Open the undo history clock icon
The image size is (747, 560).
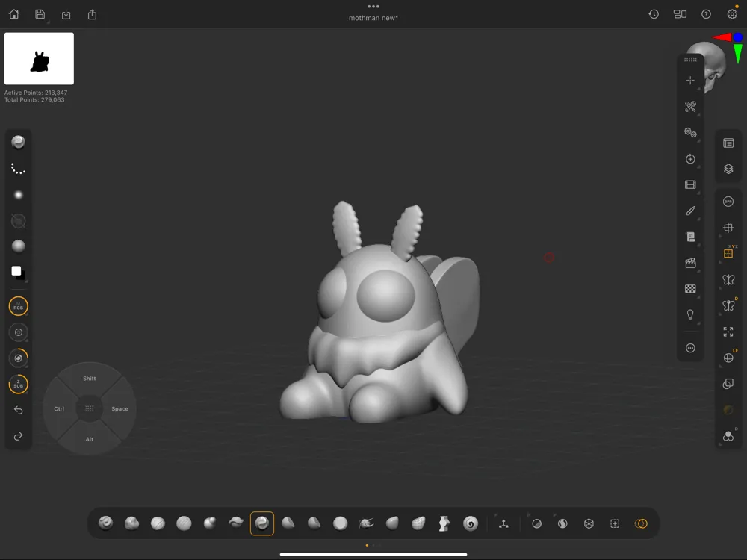tap(654, 14)
